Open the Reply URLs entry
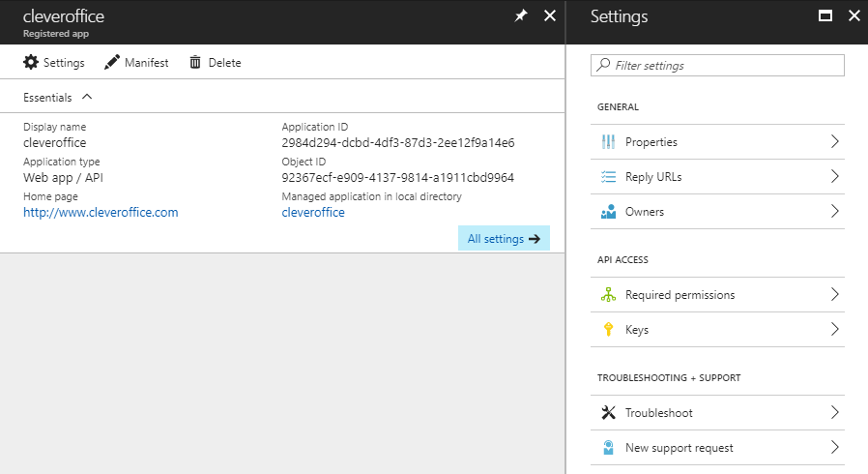868x474 pixels. tap(717, 177)
